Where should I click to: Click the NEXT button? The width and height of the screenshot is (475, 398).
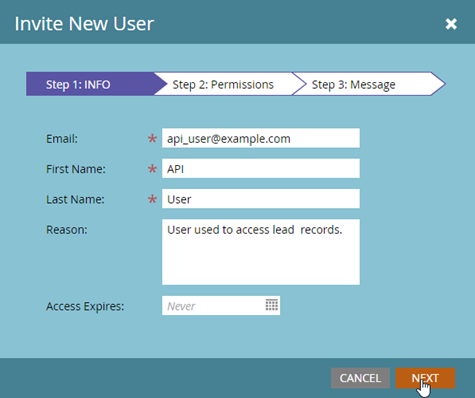point(425,378)
